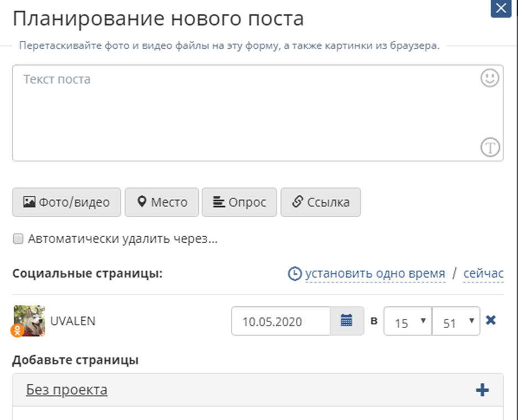Open the hour dropdown showing 15

click(x=407, y=321)
